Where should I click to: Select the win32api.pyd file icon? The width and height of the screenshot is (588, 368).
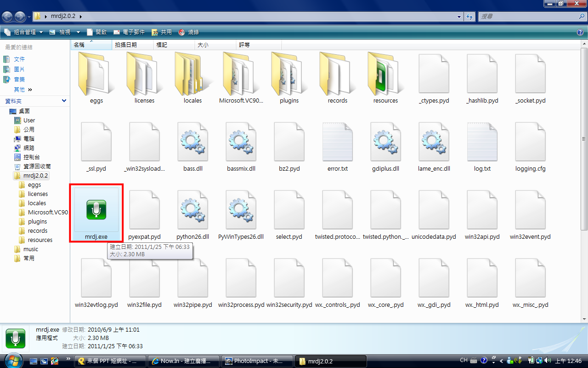(x=482, y=210)
